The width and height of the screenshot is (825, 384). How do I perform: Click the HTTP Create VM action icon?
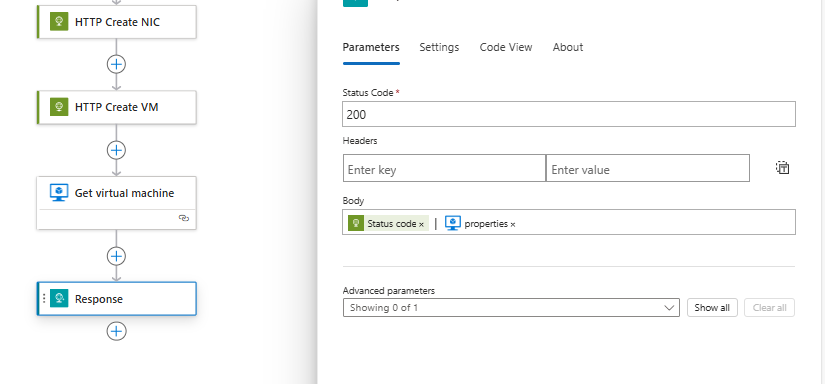coord(59,107)
